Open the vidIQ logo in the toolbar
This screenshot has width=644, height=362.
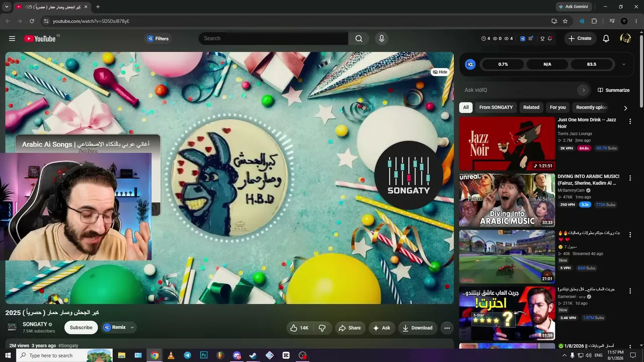(x=523, y=39)
